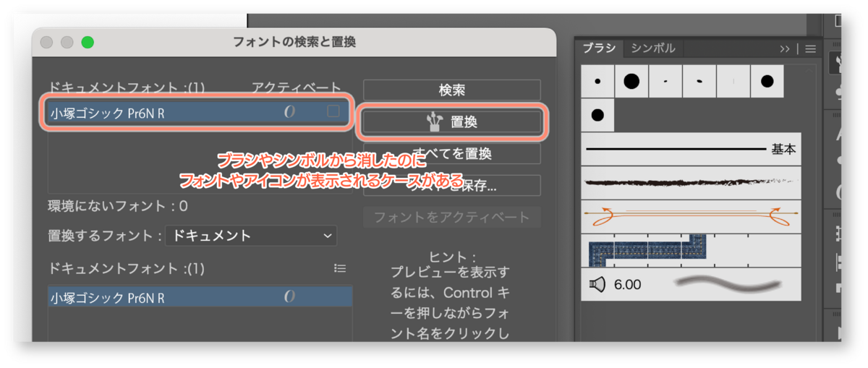Click the フォントをアクティベート button
868x368 pixels.
(x=451, y=217)
